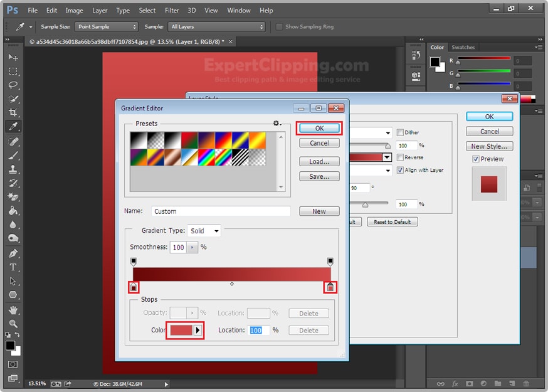Click OK in Gradient Editor
Image resolution: width=548 pixels, height=392 pixels.
point(319,128)
